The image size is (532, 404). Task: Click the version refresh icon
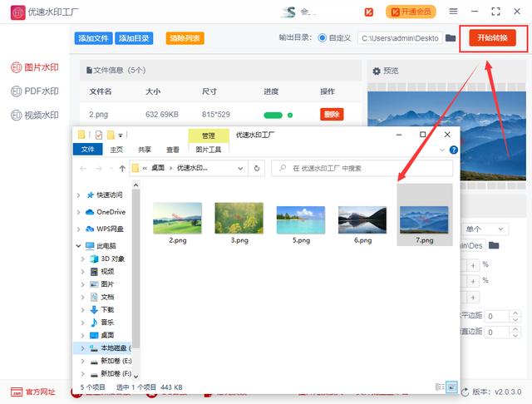(x=465, y=392)
